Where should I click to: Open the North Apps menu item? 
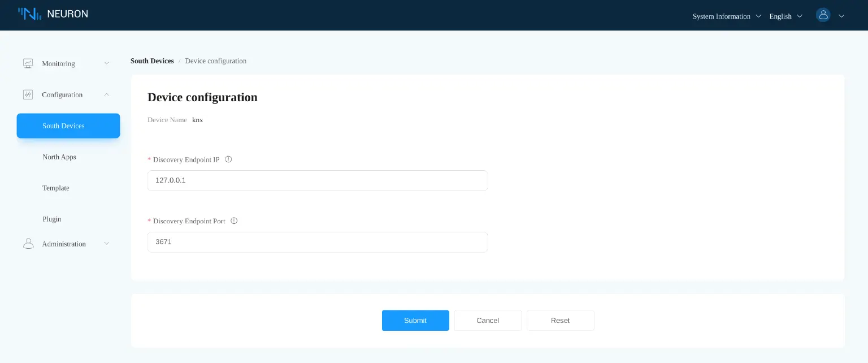[59, 157]
